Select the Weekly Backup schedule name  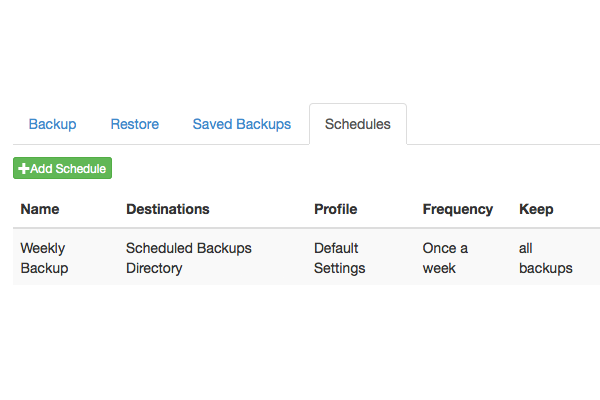43,258
